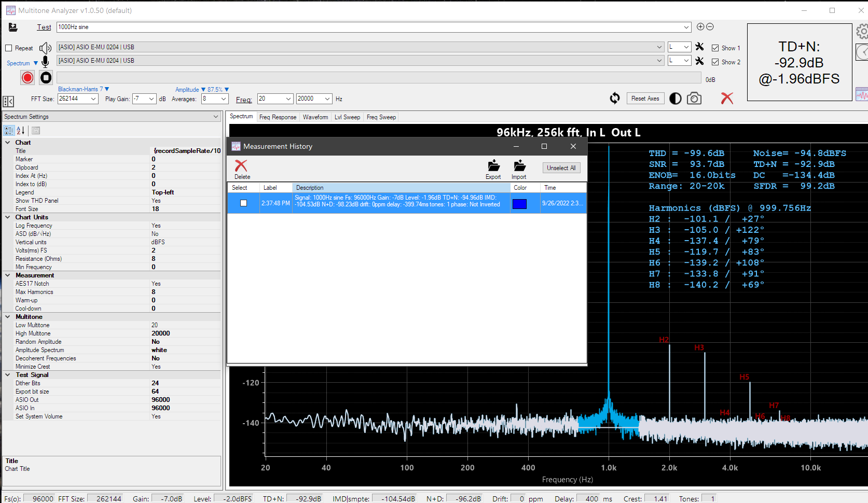Image resolution: width=868 pixels, height=503 pixels.
Task: Switch to Freq Response tab
Action: 278,117
